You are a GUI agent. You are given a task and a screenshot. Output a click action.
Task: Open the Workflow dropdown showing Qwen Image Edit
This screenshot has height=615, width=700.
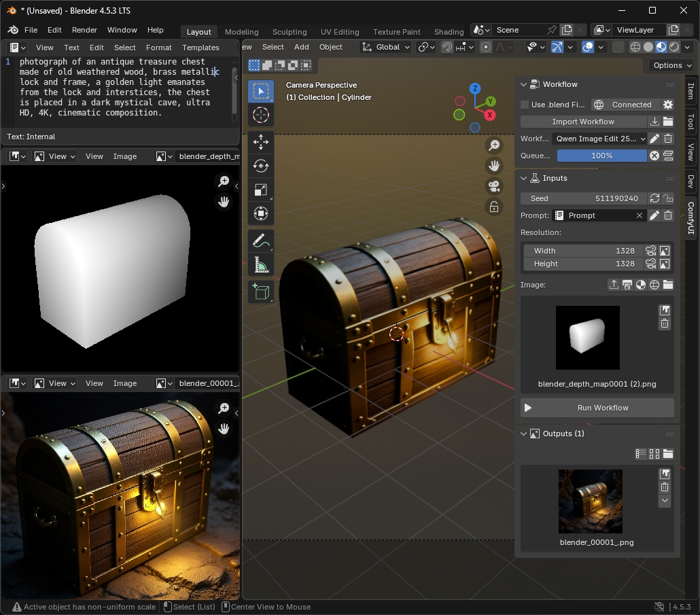tap(599, 138)
